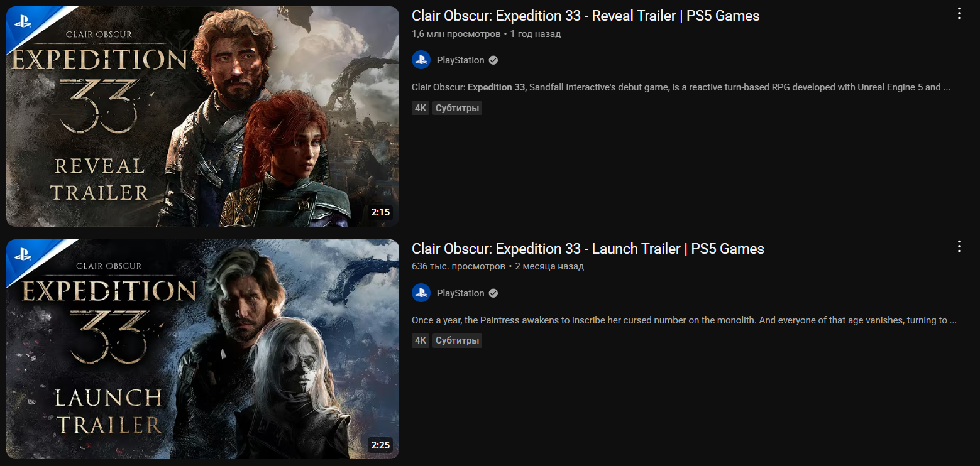This screenshot has height=466, width=980.
Task: Click the 4K badge under Launch Trailer
Action: pyautogui.click(x=421, y=341)
